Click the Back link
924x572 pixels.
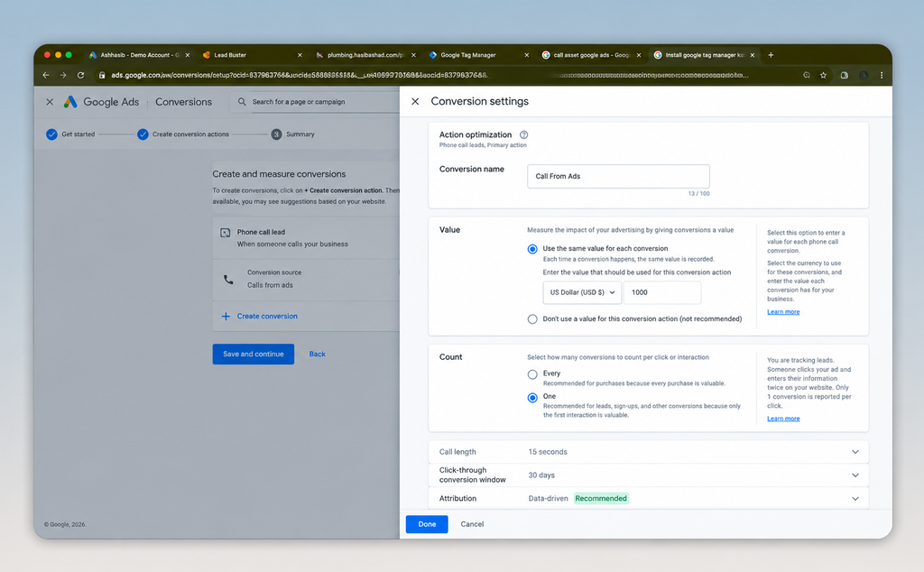317,354
